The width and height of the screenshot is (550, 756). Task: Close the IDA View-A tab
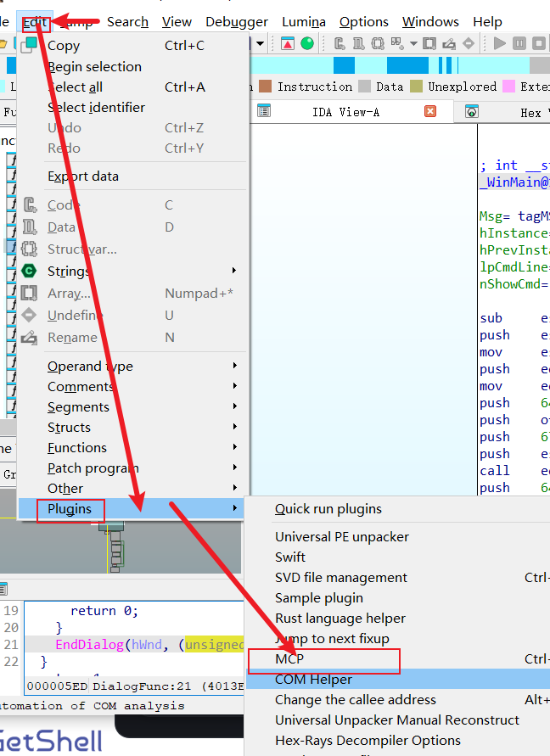[x=430, y=111]
